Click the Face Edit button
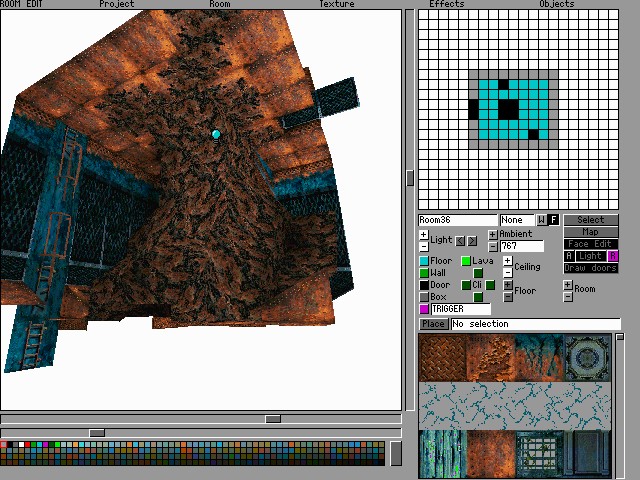Image resolution: width=640 pixels, height=480 pixels. [x=590, y=244]
